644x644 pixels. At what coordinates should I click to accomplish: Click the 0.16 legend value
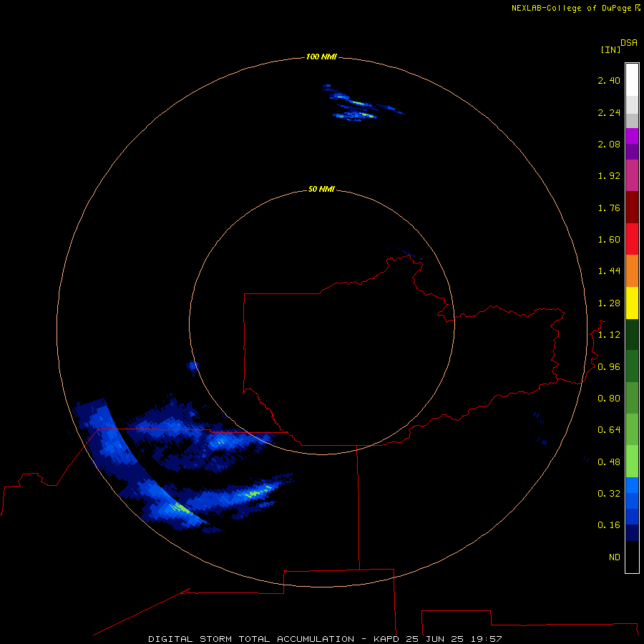coord(609,525)
